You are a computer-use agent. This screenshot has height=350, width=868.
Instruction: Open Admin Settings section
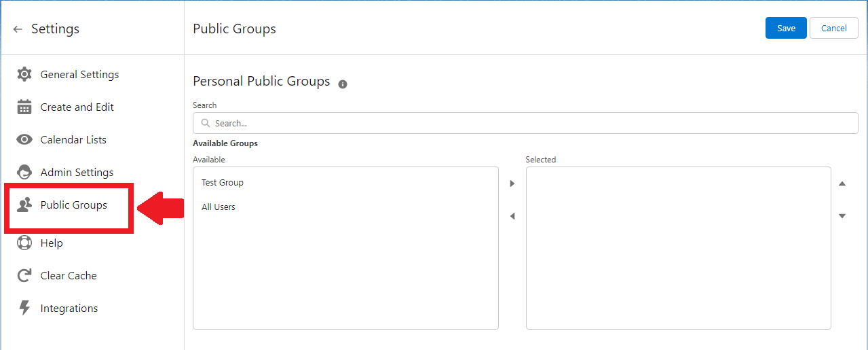click(x=77, y=173)
